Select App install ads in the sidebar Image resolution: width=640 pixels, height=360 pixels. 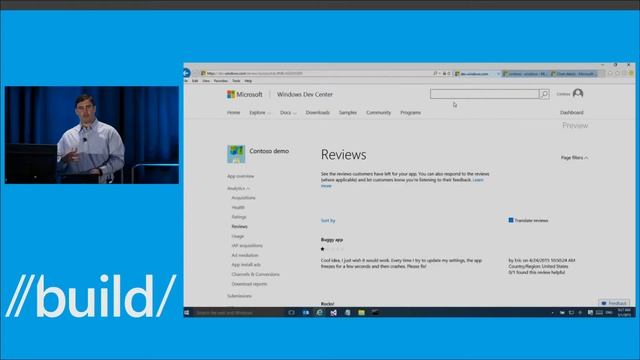tap(246, 264)
